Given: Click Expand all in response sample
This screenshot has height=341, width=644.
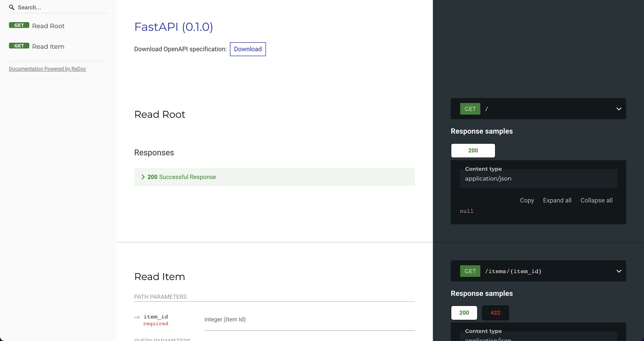Looking at the screenshot, I should [557, 200].
